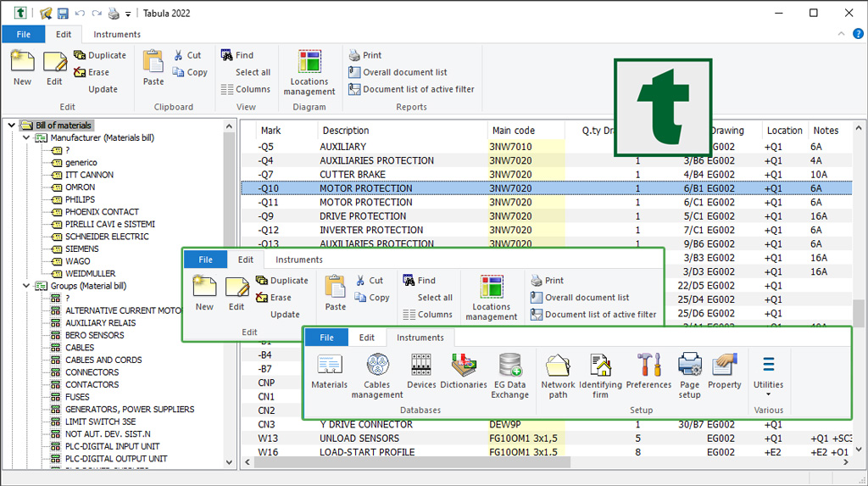This screenshot has height=486, width=868.
Task: Click the Mark column header
Action: (286, 131)
